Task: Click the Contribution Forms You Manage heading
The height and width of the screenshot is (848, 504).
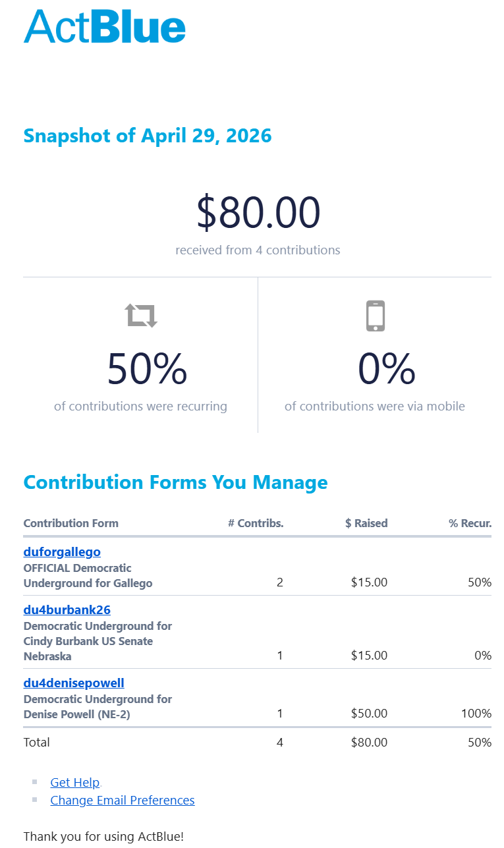Action: tap(175, 482)
